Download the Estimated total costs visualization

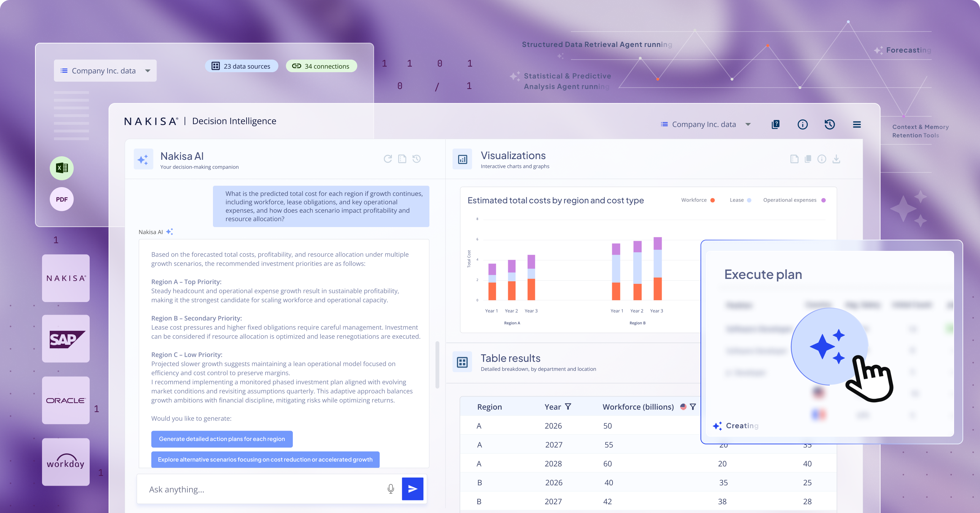(837, 159)
